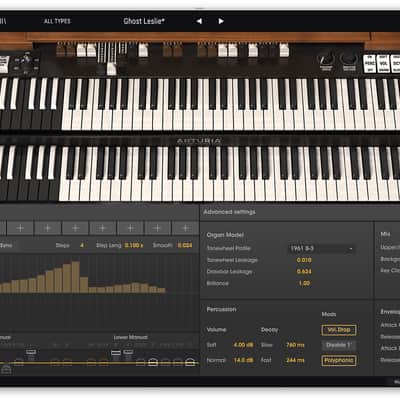Click the fully pulled-out white drawbar handle
Viewport: 400px width, 400px height.
(x=112, y=69)
